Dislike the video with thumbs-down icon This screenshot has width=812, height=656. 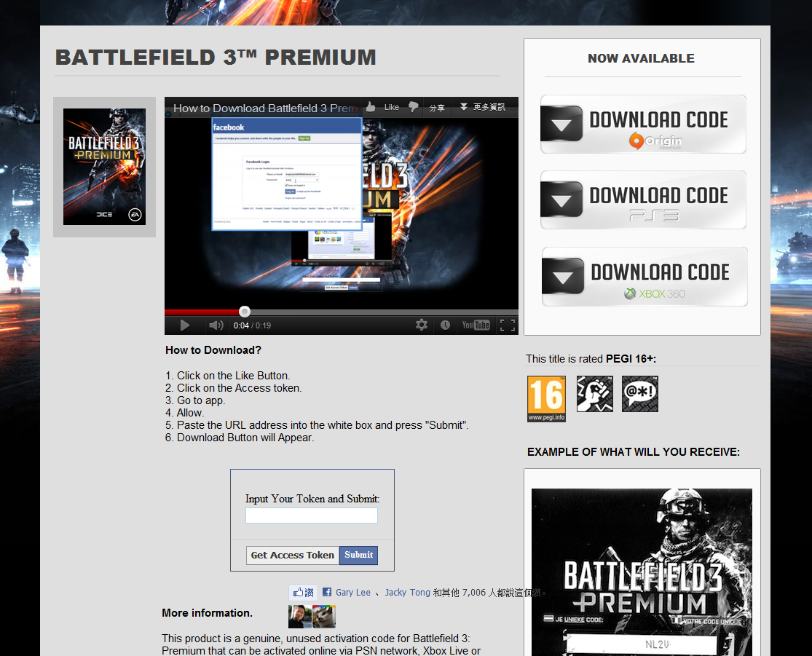414,107
